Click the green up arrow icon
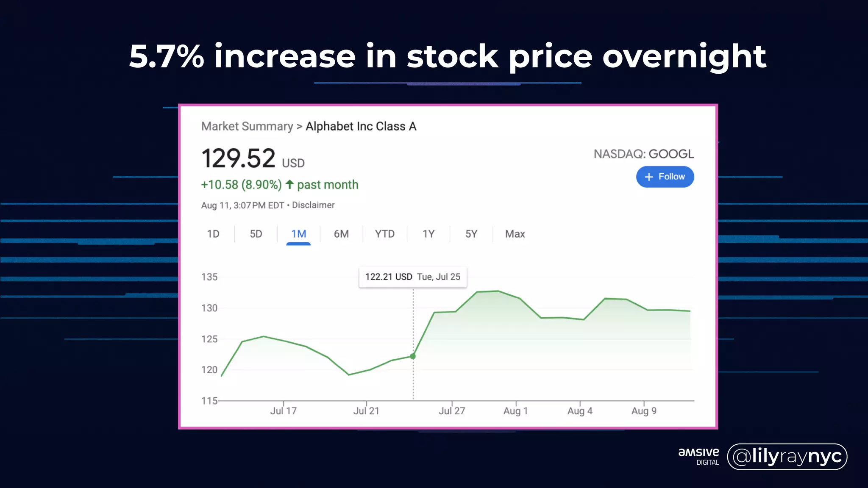868x488 pixels. pos(289,184)
